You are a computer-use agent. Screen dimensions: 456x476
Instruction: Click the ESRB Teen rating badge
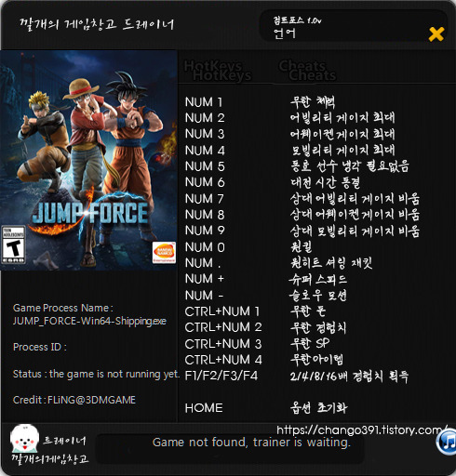[x=13, y=245]
